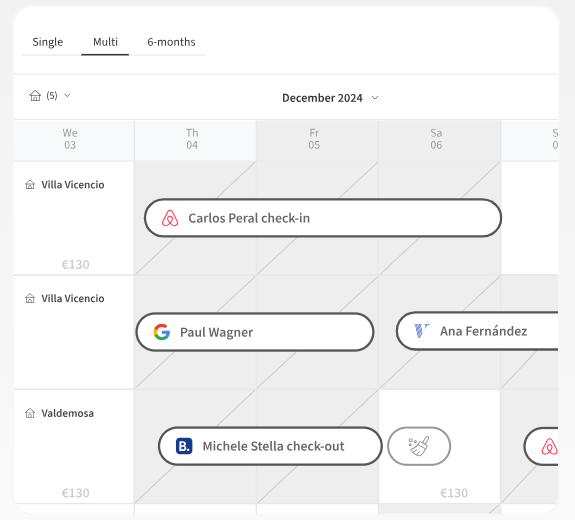Click the partially visible Airbnb booking in Valdemosa row
This screenshot has height=520, width=575.
pos(542,446)
